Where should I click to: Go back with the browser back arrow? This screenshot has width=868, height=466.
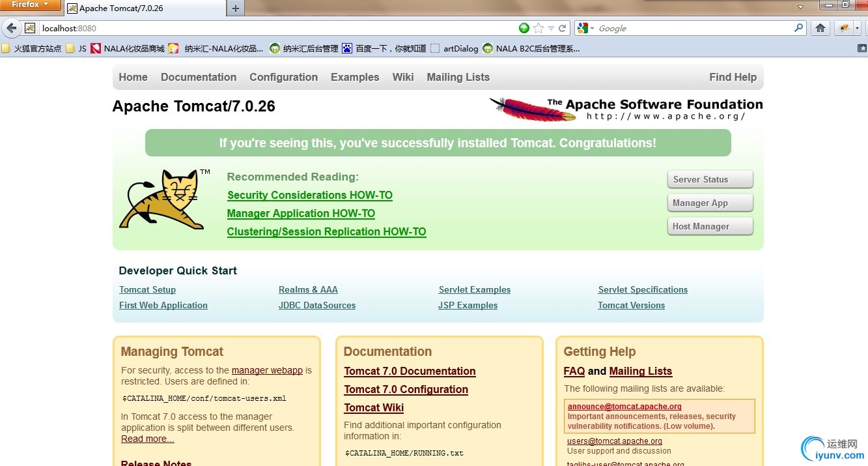[x=11, y=28]
